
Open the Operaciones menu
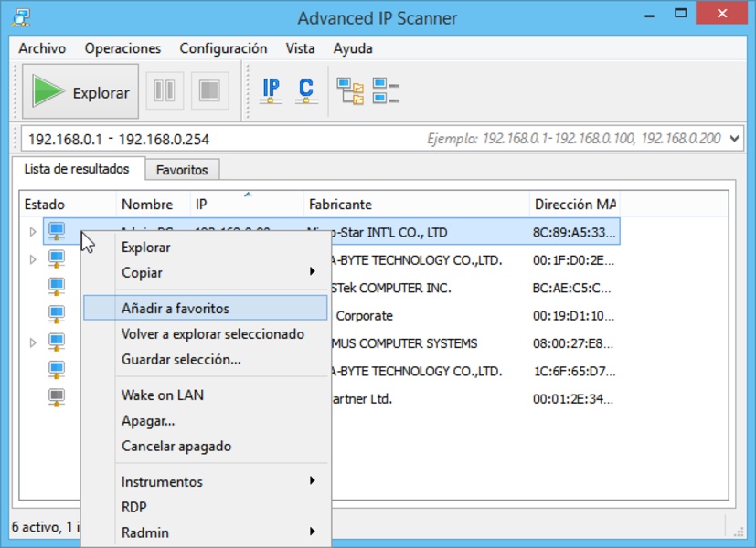point(122,48)
